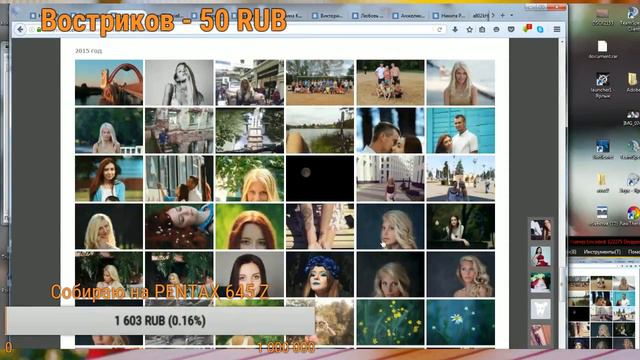This screenshot has width=640, height=360.
Task: Switch to the 'Анжелик...' browser tab
Action: 410,16
